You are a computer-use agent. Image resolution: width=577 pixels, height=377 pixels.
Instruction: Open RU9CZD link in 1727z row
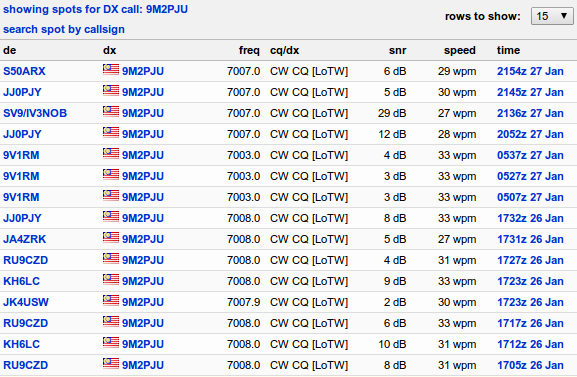click(x=25, y=260)
